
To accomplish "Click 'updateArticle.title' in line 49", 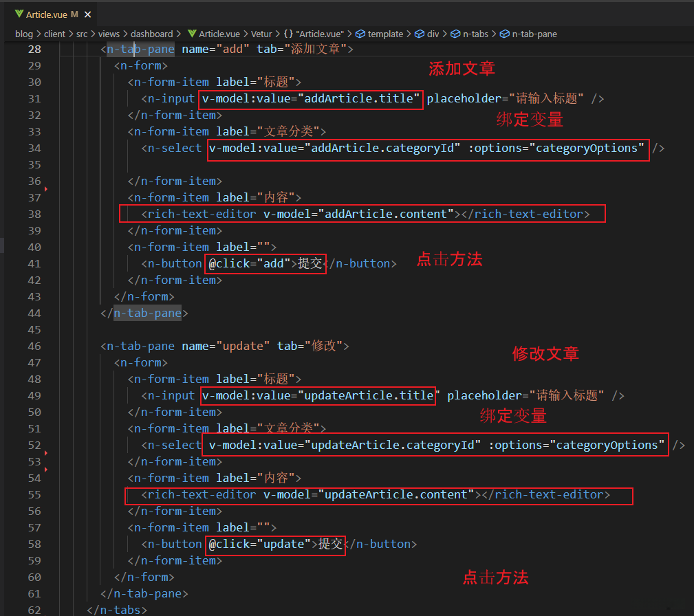I will pos(369,395).
